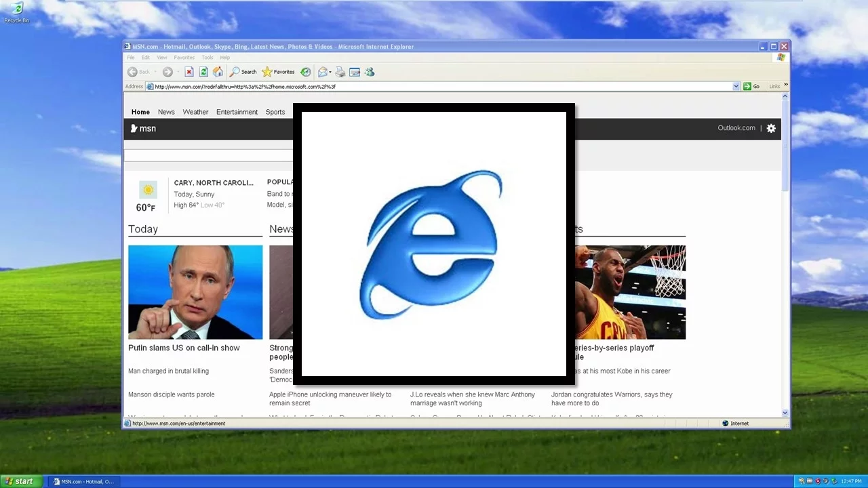868x488 pixels.
Task: Click the red shield security tray icon
Action: pyautogui.click(x=818, y=481)
